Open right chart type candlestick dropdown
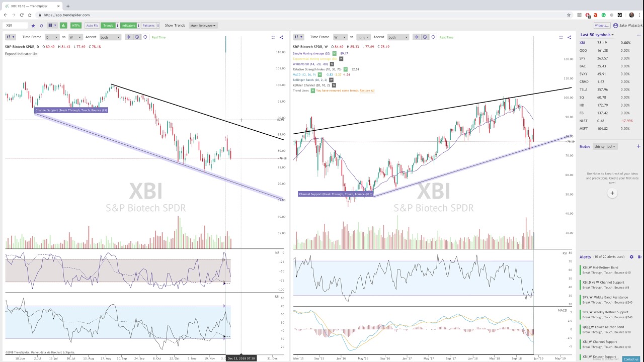 pos(298,37)
